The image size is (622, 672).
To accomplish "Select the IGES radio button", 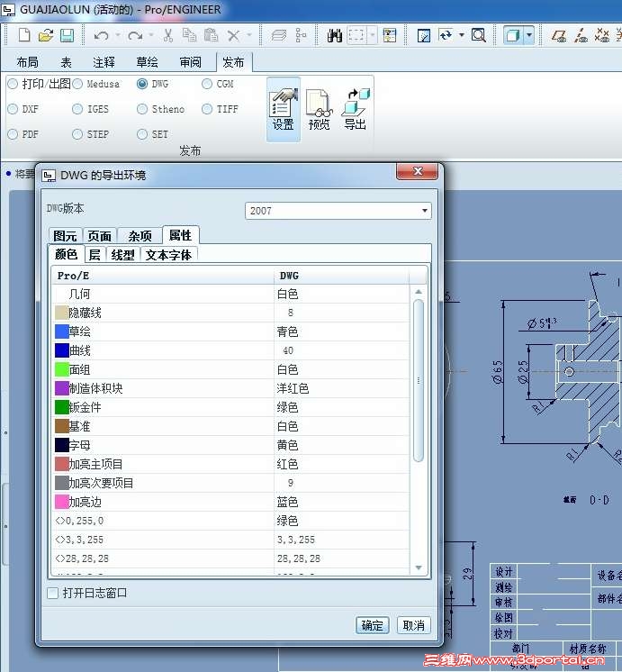I will [x=77, y=109].
